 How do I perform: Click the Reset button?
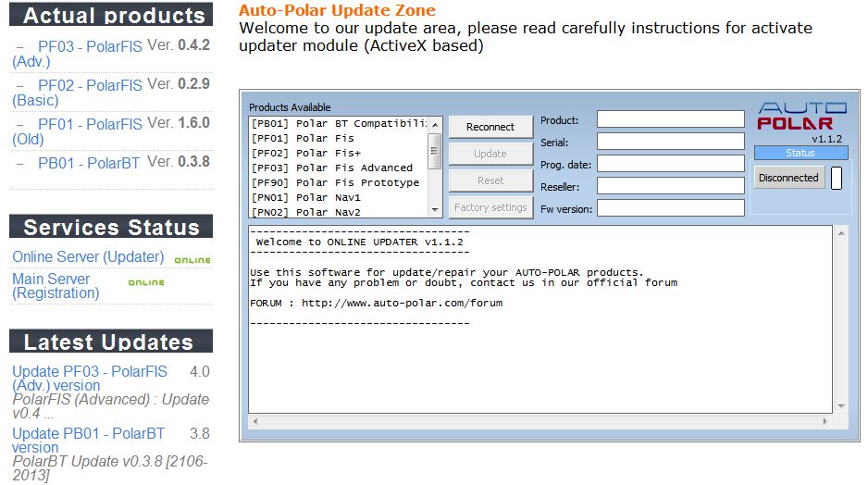pyautogui.click(x=490, y=180)
